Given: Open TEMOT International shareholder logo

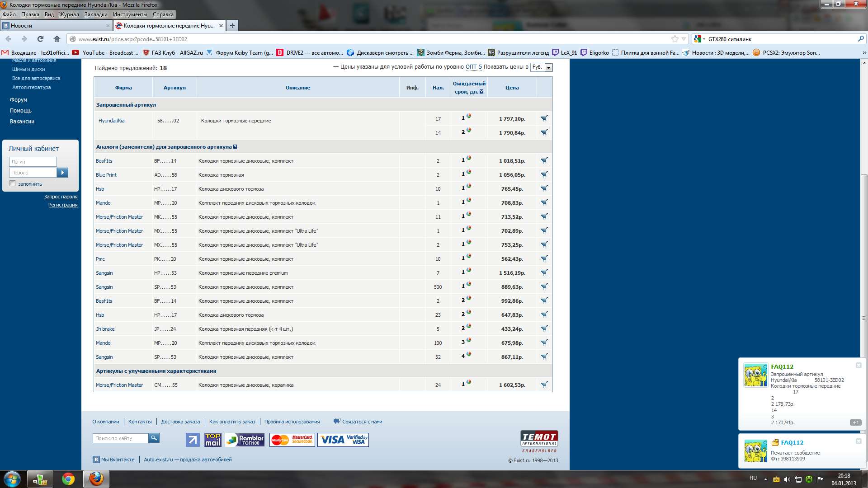Looking at the screenshot, I should [x=539, y=441].
